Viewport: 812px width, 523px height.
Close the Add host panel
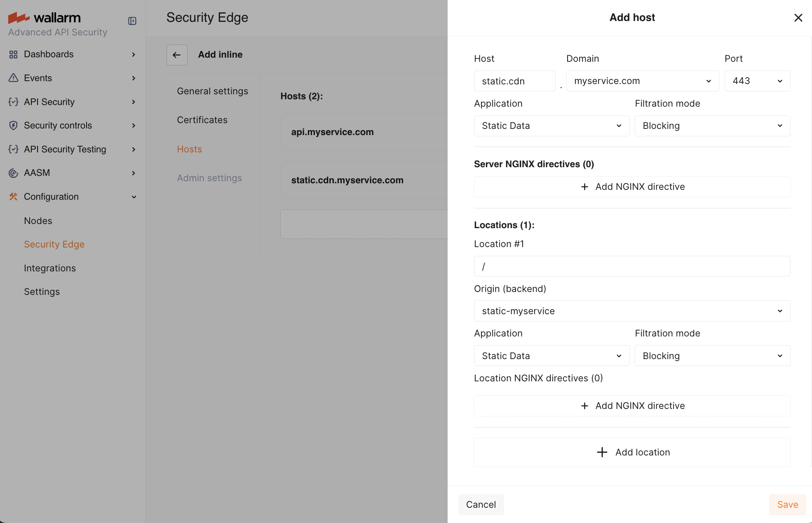798,18
